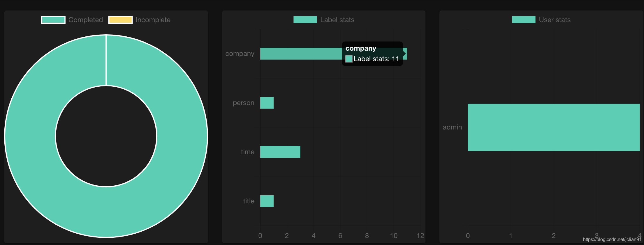Click the person bar in Label stats

click(267, 103)
